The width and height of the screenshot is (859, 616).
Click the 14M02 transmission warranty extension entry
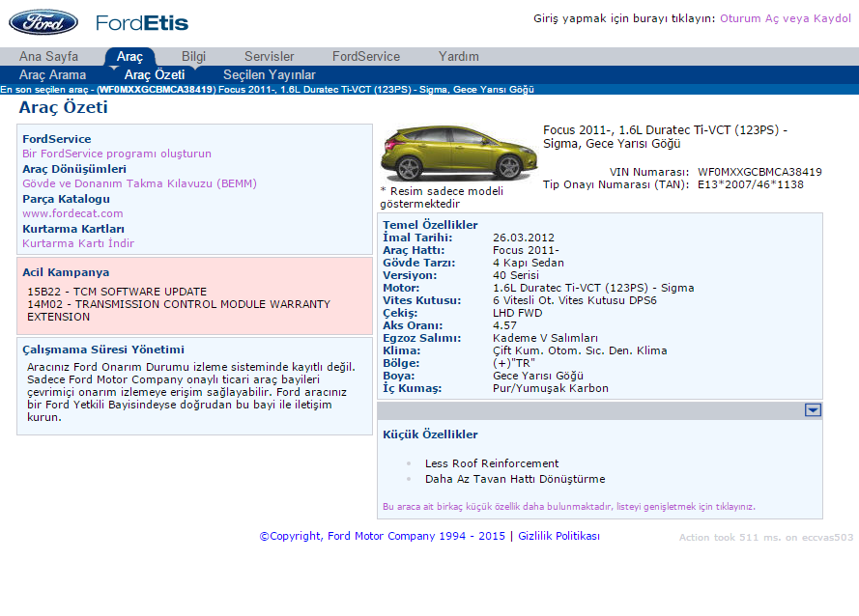click(x=179, y=311)
